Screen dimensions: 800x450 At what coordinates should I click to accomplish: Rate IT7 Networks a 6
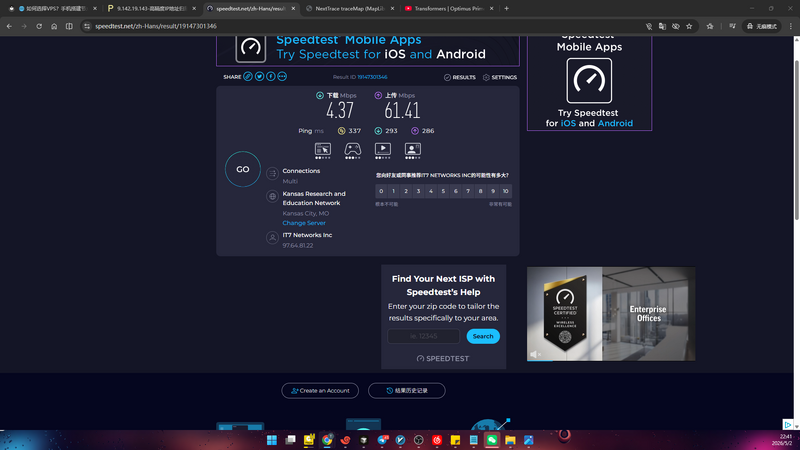pyautogui.click(x=456, y=191)
